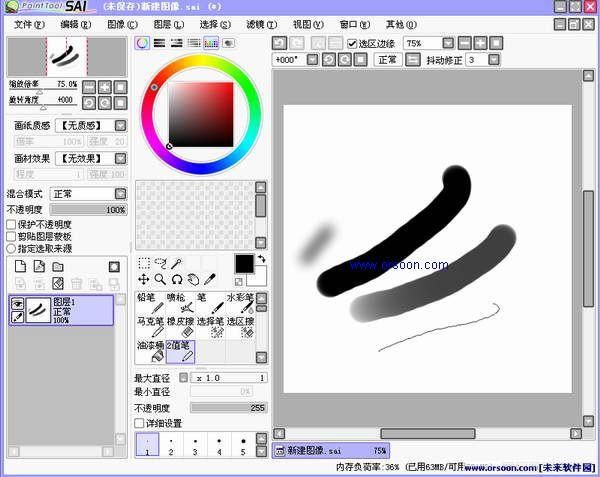Select the 铅笔 (Pencil) brush tool
Screen dimensions: 600x477
pos(150,303)
